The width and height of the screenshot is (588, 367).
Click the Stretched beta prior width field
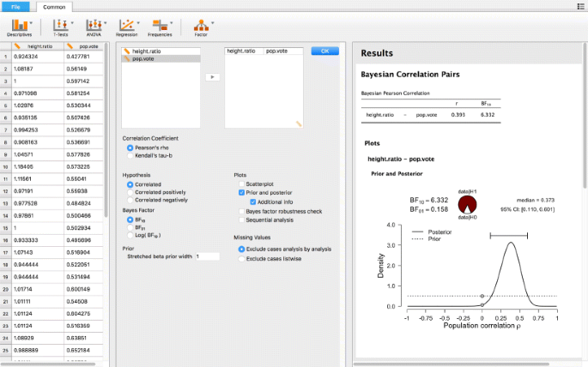(x=208, y=256)
